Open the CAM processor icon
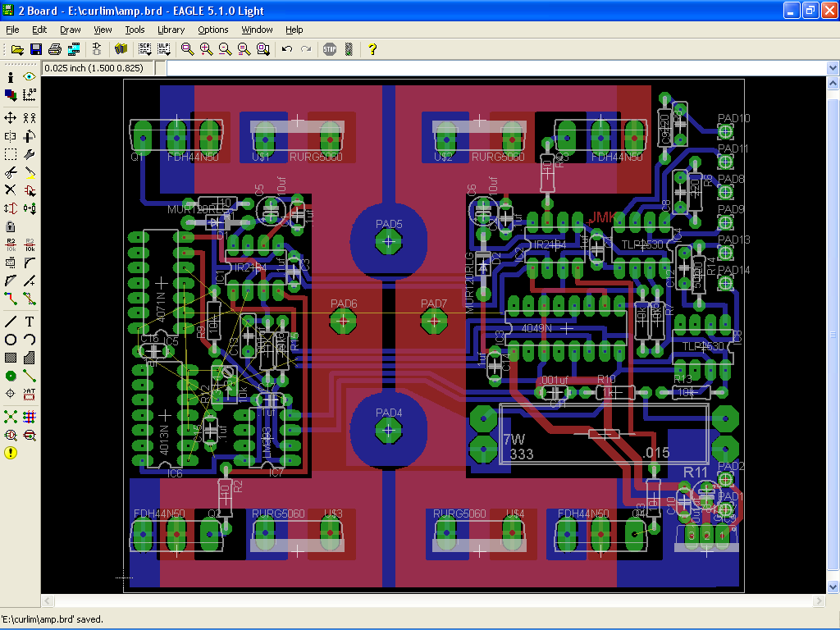The width and height of the screenshot is (840, 630). 73,49
